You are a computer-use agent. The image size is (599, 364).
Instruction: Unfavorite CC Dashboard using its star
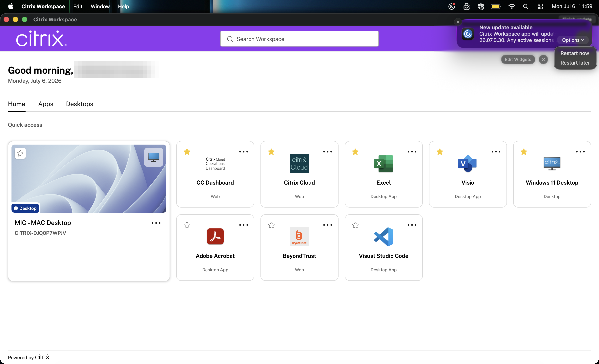(187, 152)
